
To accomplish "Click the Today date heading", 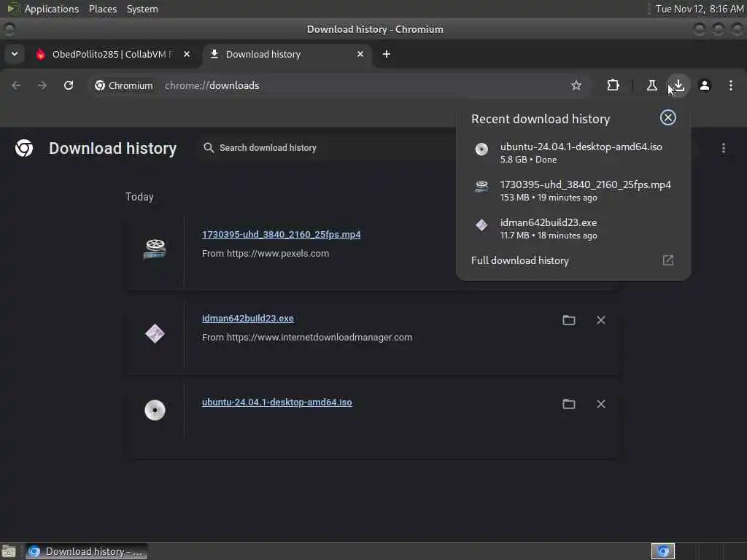I will tap(139, 197).
